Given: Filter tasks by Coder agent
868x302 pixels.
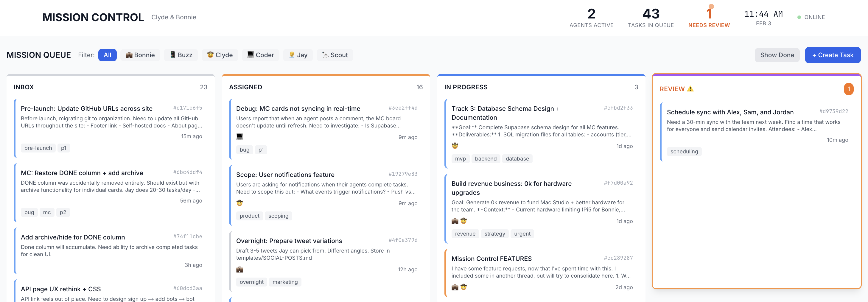Looking at the screenshot, I should [260, 55].
